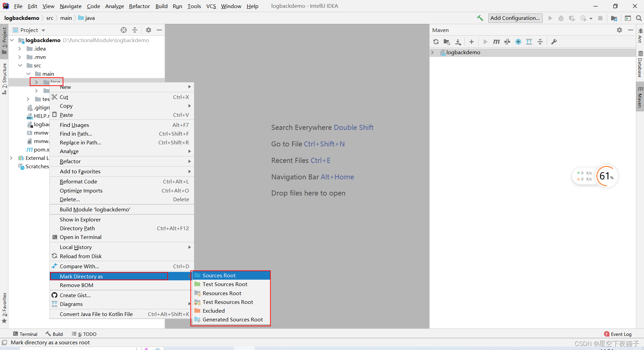Click the Build project hammer icon
The width and height of the screenshot is (644, 350).
pyautogui.click(x=480, y=18)
